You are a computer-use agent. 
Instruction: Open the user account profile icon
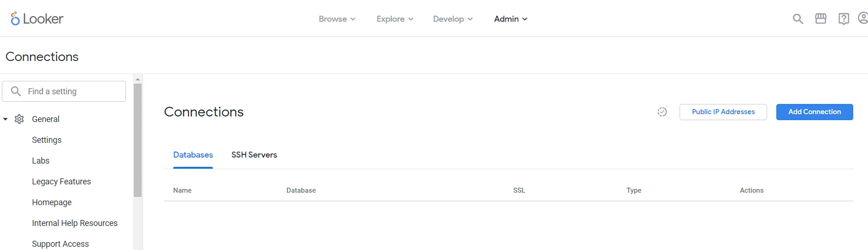(x=863, y=18)
